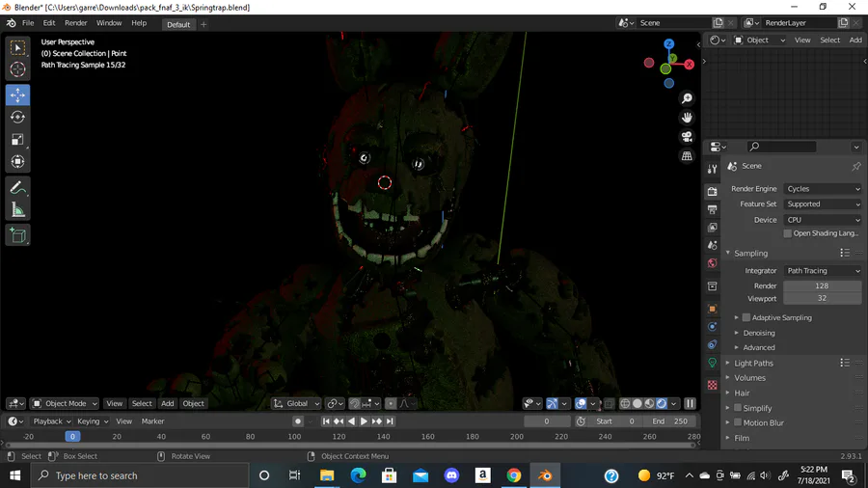Open Discord from the taskbar
This screenshot has width=868, height=488.
pyautogui.click(x=451, y=475)
